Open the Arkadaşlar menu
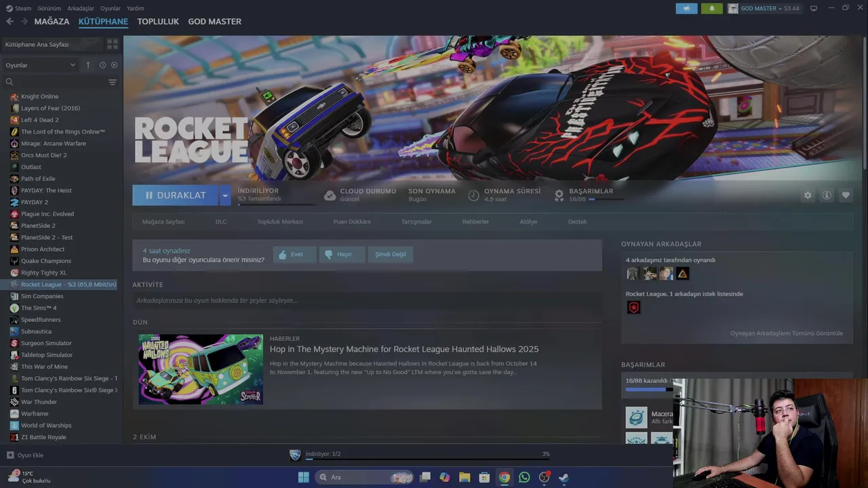This screenshot has height=488, width=868. [x=81, y=8]
